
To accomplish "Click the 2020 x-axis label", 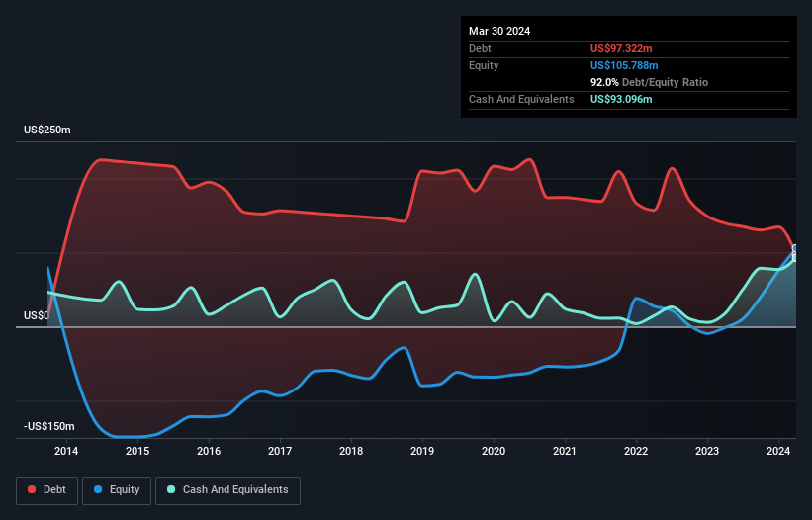I will point(494,451).
